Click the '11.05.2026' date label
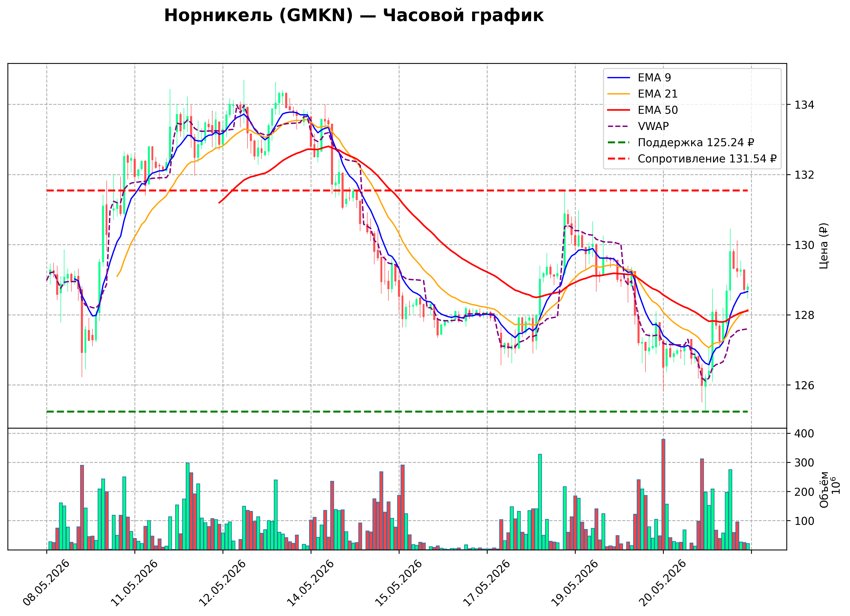Image resolution: width=850 pixels, height=616 pixels. coord(134,583)
